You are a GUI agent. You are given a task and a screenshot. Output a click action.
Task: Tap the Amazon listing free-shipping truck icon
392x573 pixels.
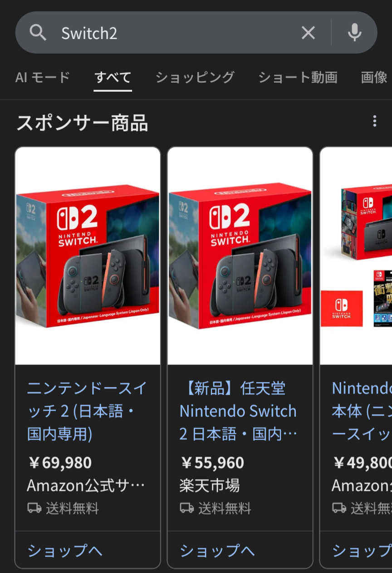tap(34, 508)
